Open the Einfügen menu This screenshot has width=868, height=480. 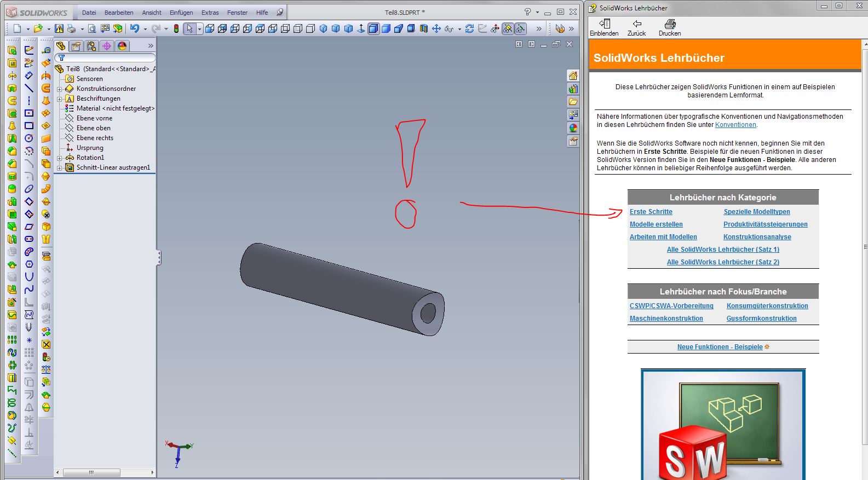pyautogui.click(x=181, y=13)
